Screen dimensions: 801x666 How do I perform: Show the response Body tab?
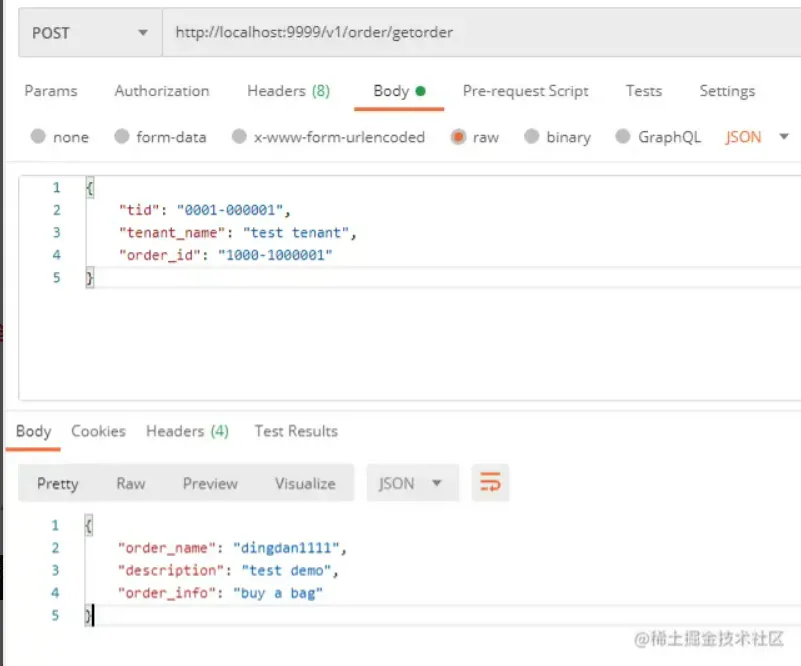click(x=33, y=431)
